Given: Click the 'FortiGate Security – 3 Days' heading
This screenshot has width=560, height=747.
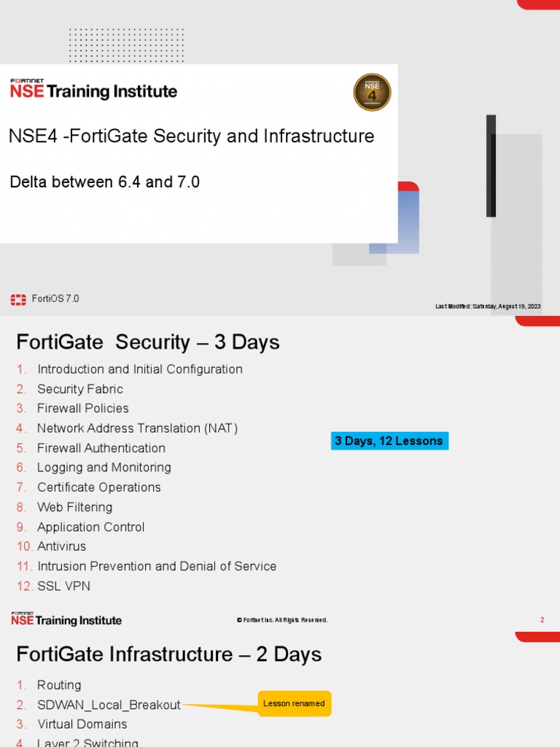Looking at the screenshot, I should click(148, 342).
